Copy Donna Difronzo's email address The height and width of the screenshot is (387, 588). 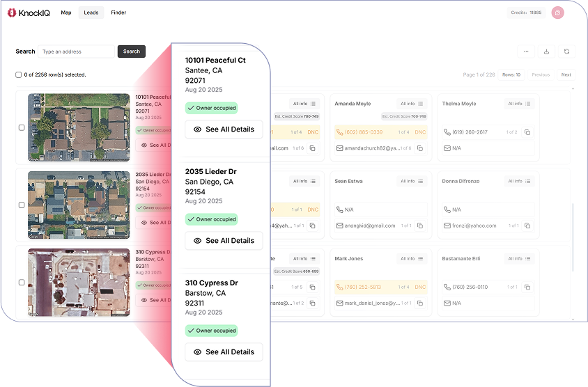pyautogui.click(x=527, y=226)
